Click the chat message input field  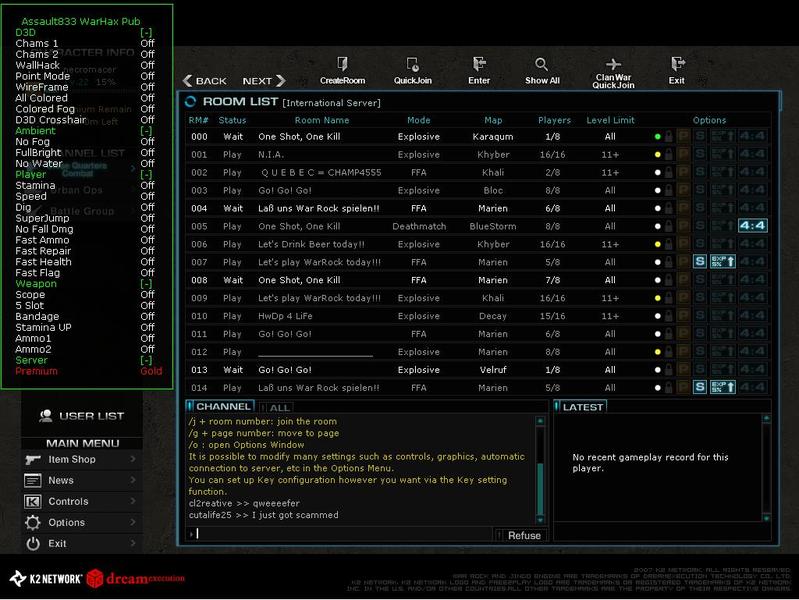coord(339,534)
